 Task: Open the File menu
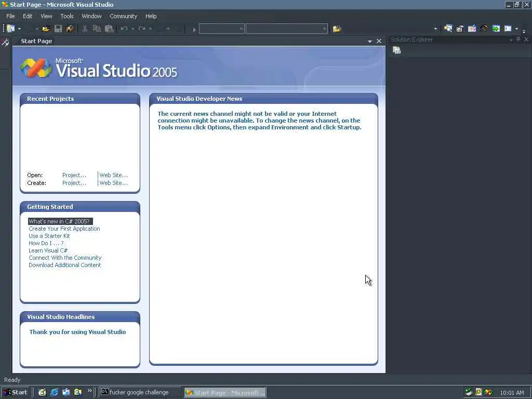[10, 16]
